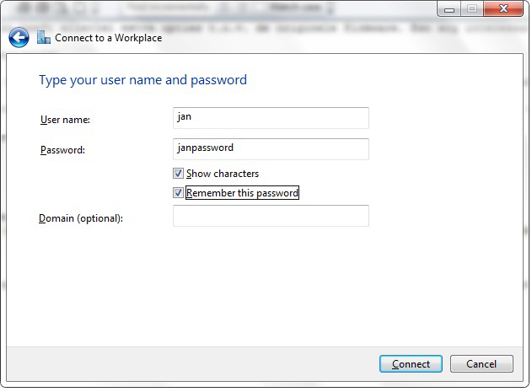Viewport: 532px width, 392px height.
Task: Click the Connect to a Workplace icon
Action: click(x=44, y=38)
